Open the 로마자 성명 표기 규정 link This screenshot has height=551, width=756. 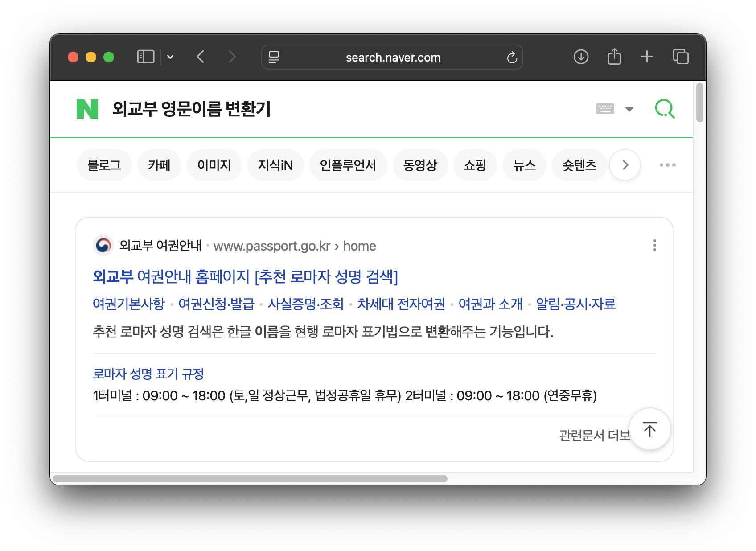148,374
